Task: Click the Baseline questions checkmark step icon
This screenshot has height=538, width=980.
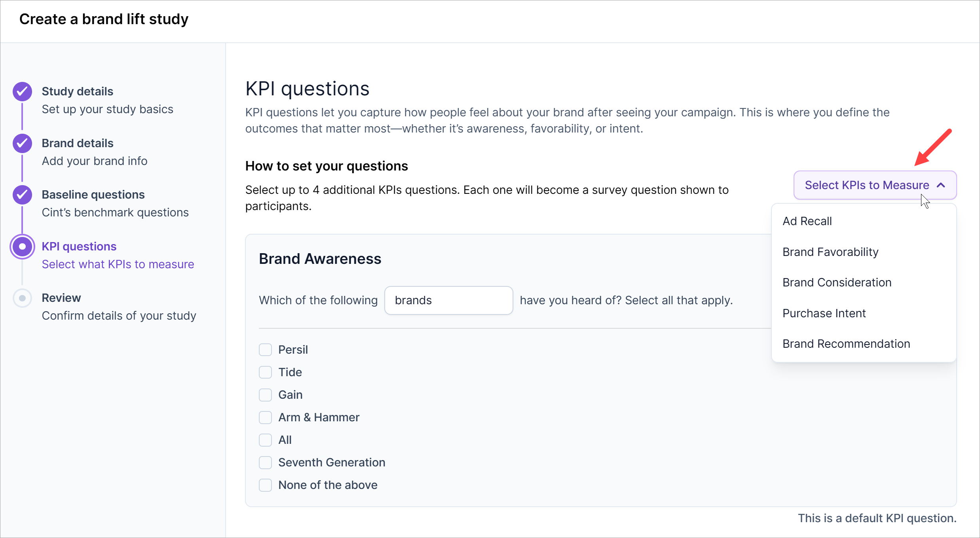Action: (x=22, y=195)
